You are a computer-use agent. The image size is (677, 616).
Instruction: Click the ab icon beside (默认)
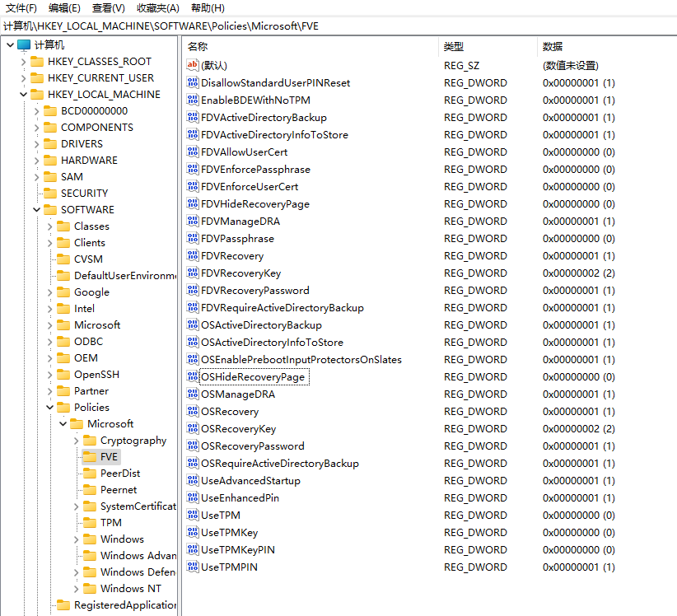coord(191,65)
